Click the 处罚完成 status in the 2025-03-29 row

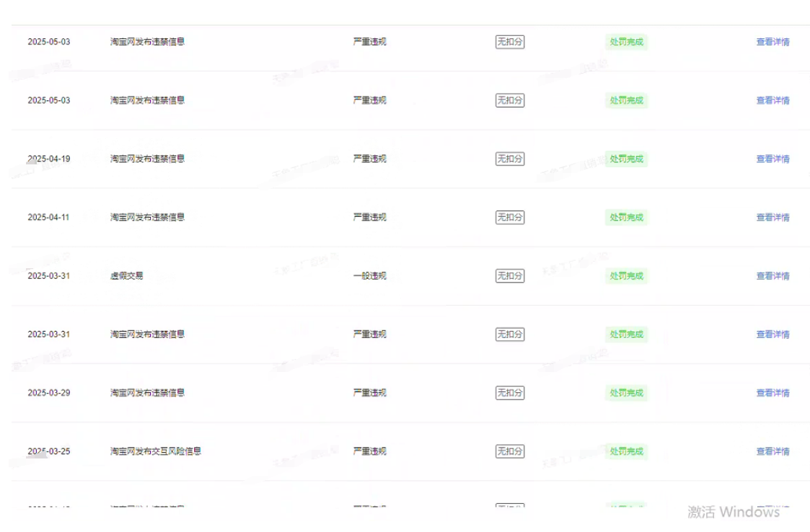click(x=626, y=393)
